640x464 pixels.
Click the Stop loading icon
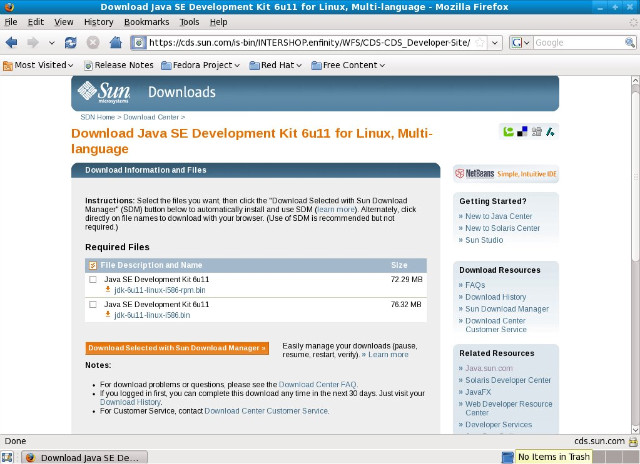(93, 42)
